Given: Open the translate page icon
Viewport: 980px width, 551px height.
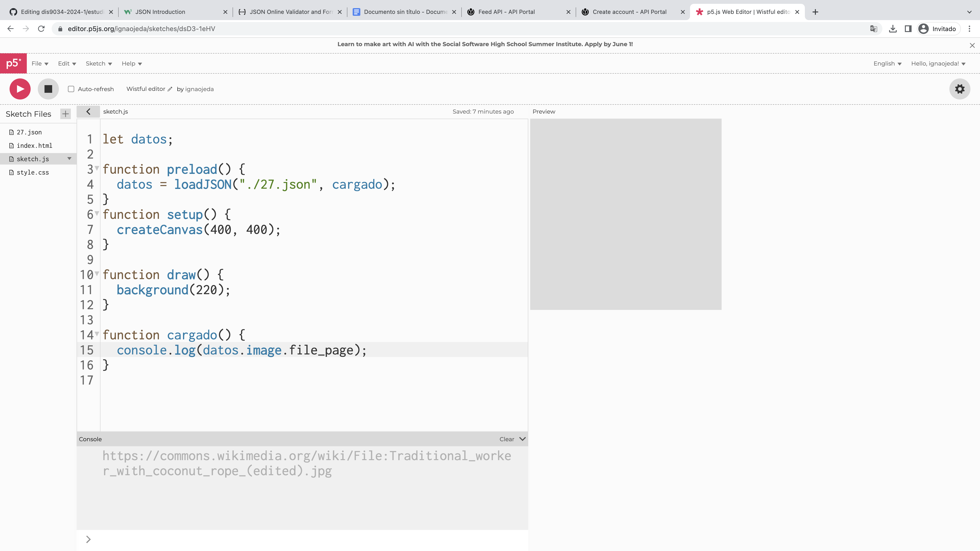Looking at the screenshot, I should click(x=874, y=28).
